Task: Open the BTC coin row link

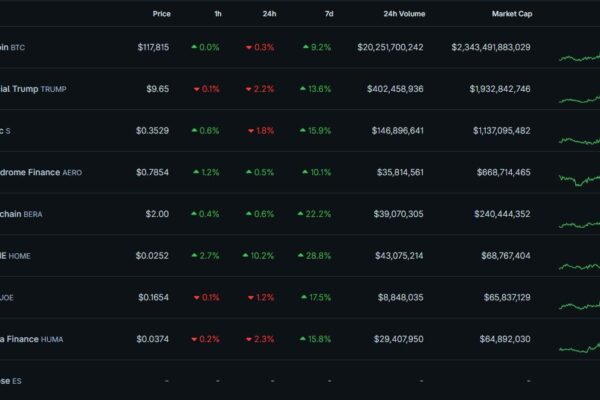Action: click(x=12, y=47)
